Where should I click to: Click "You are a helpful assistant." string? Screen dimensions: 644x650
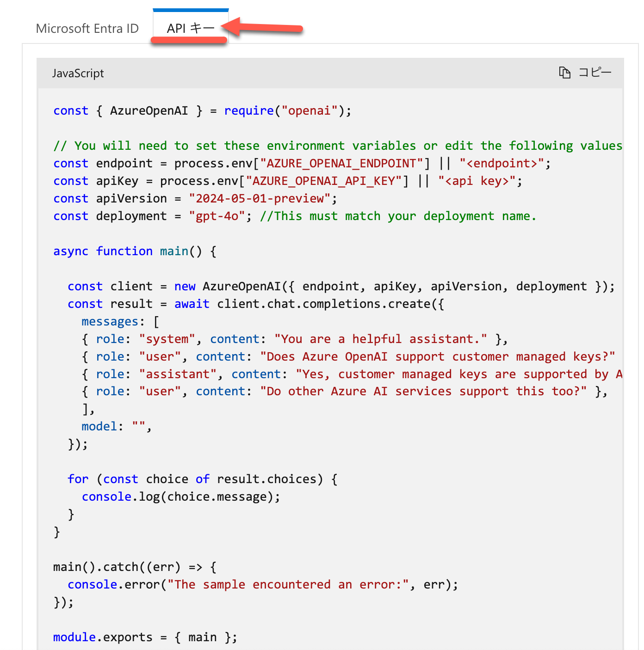[x=381, y=339]
